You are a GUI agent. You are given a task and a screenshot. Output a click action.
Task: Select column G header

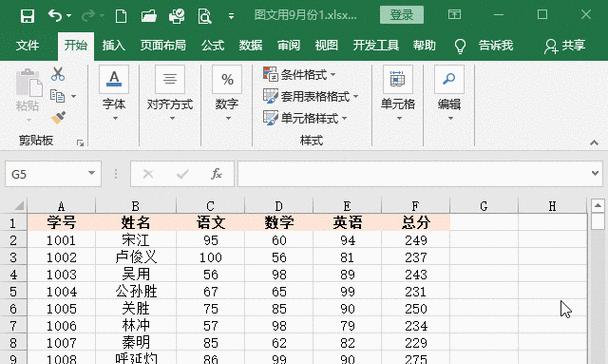point(484,206)
